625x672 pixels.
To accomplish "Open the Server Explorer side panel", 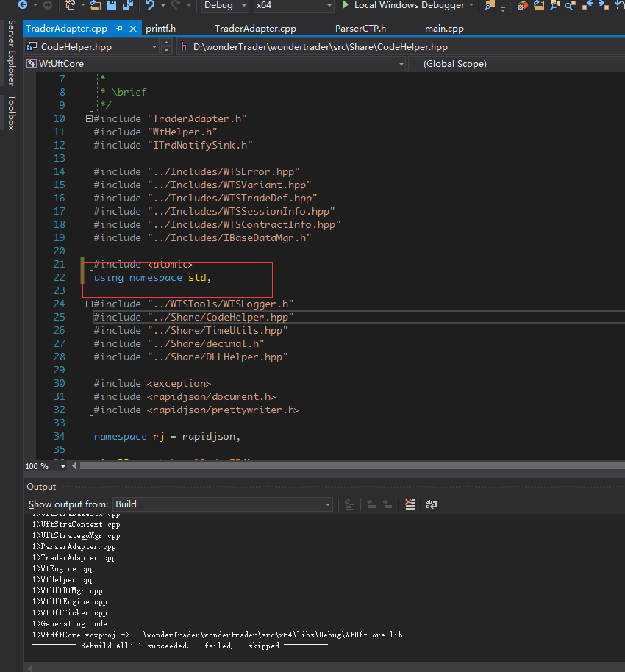I will 11,53.
